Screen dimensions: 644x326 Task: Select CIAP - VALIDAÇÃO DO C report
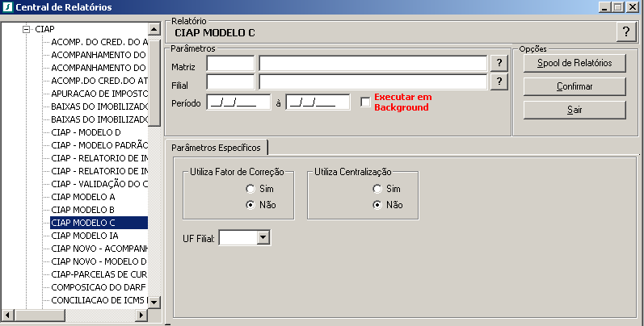coord(99,184)
